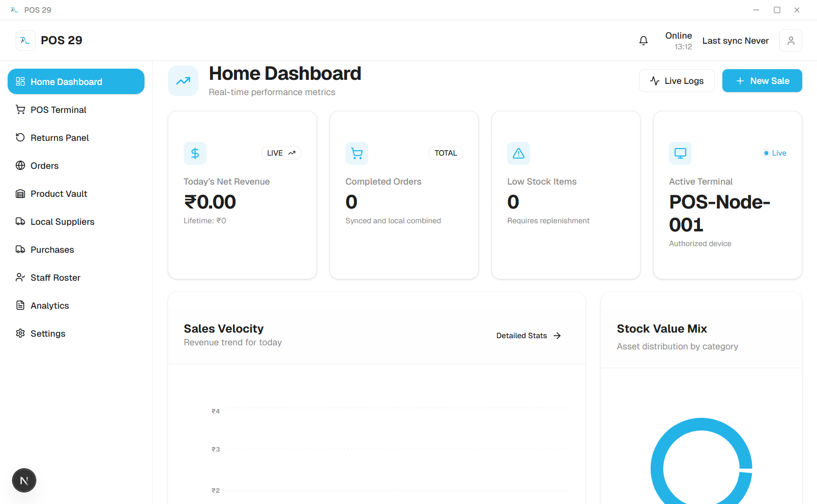Click the POS 29 title bar app icon

14,10
